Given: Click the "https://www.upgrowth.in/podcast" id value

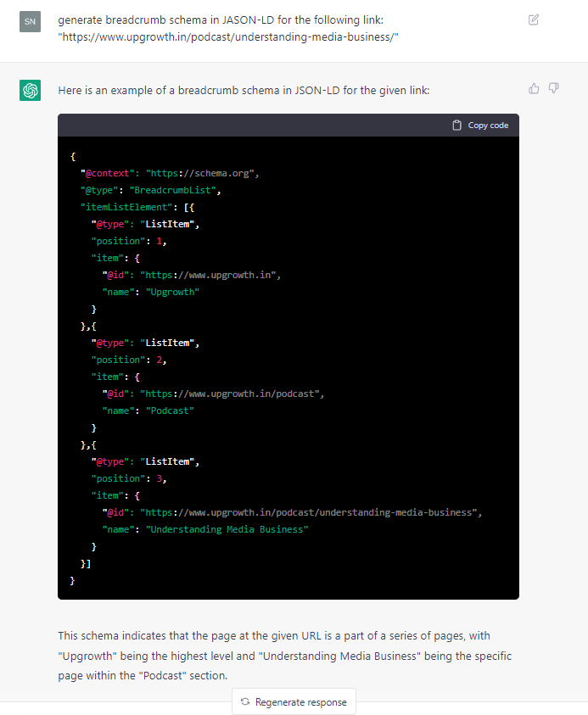Looking at the screenshot, I should (x=230, y=394).
